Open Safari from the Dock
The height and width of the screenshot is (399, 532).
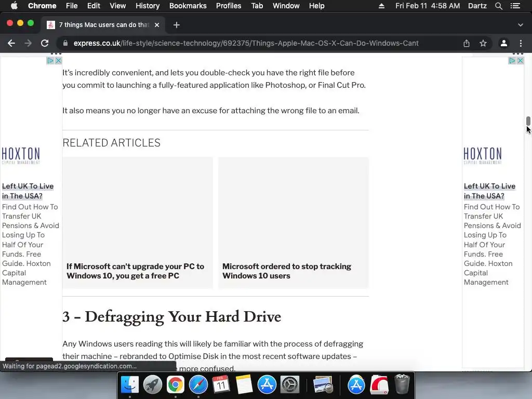[x=198, y=385]
